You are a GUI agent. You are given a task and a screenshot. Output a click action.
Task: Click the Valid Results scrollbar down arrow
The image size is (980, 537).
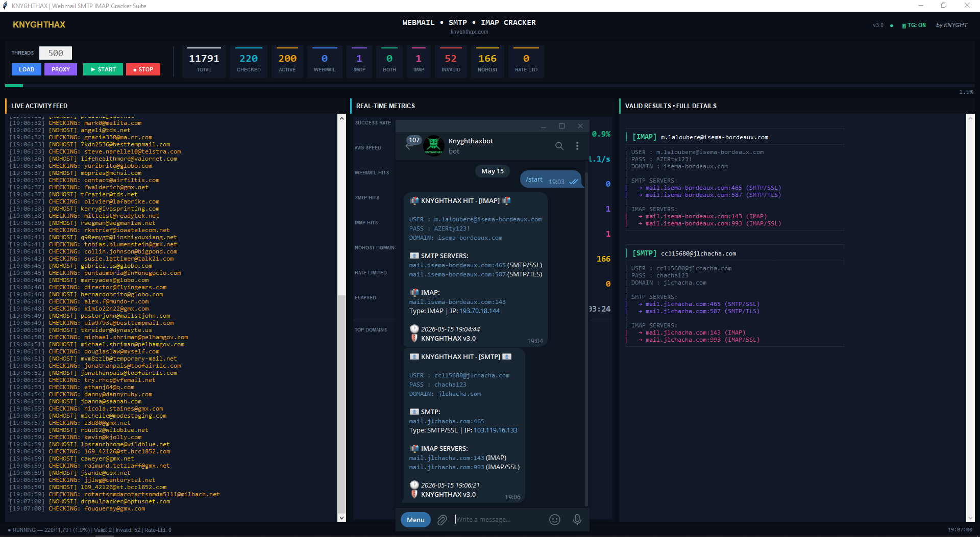click(x=970, y=518)
